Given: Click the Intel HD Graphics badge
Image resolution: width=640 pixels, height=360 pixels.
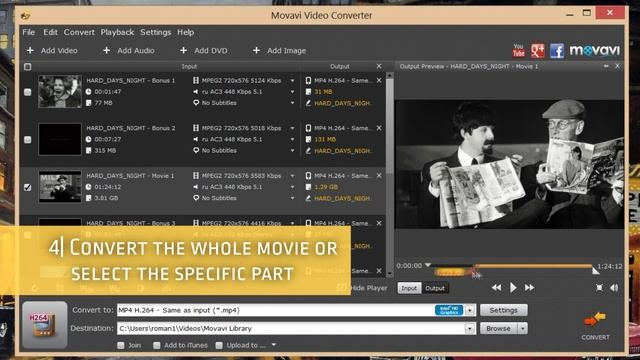Looking at the screenshot, I should click(x=449, y=310).
